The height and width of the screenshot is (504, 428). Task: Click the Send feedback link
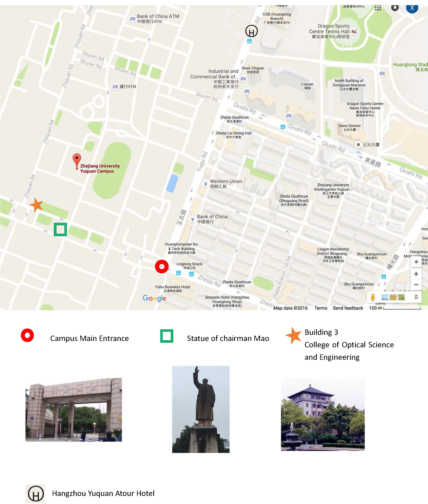348,308
